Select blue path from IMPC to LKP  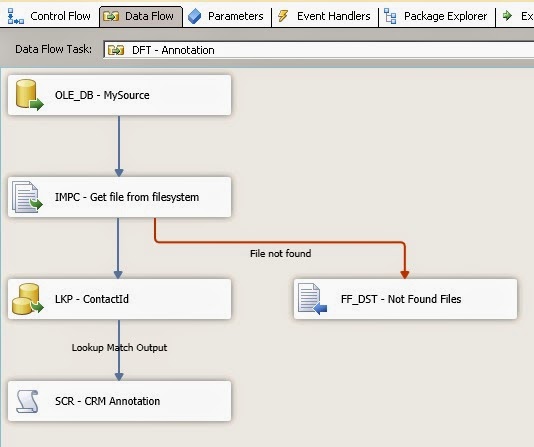pyautogui.click(x=118, y=248)
